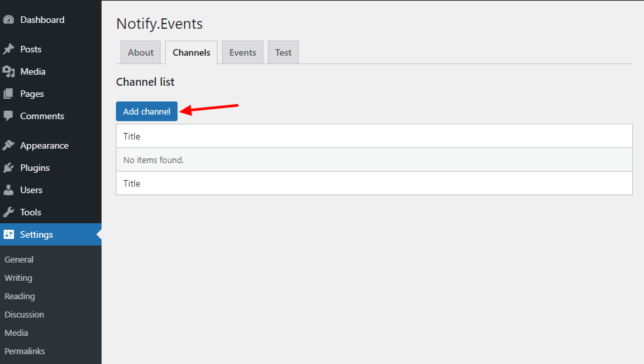Screen dimensions: 644x364
Task: Open Reading settings page
Action: (x=20, y=296)
